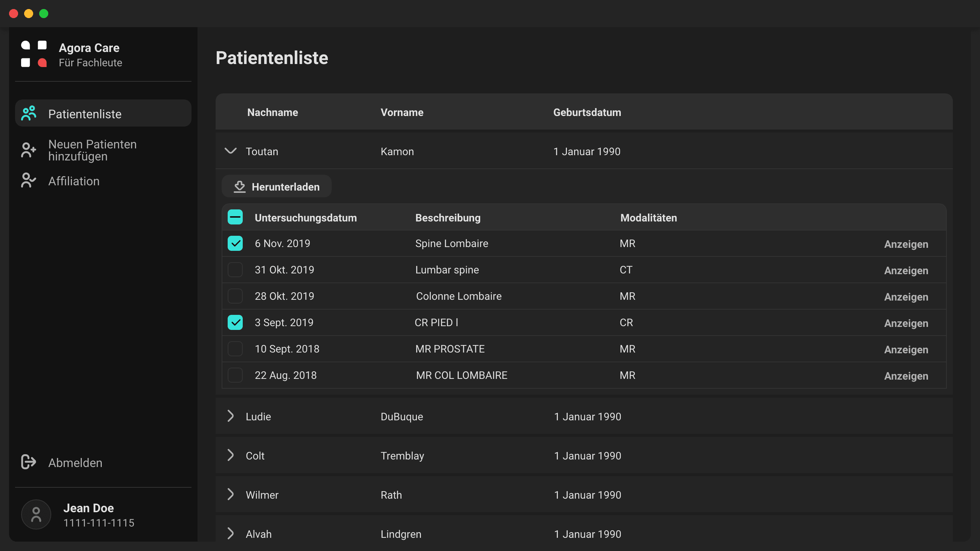Click the Agora Care logo
The width and height of the screenshot is (980, 551).
point(34,53)
